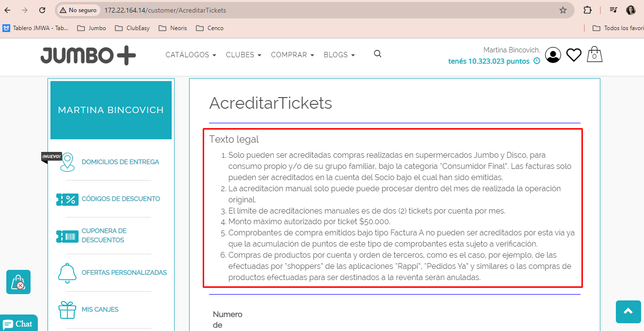
Task: Open the ClubEasy bookmarks folder
Action: pos(132,28)
